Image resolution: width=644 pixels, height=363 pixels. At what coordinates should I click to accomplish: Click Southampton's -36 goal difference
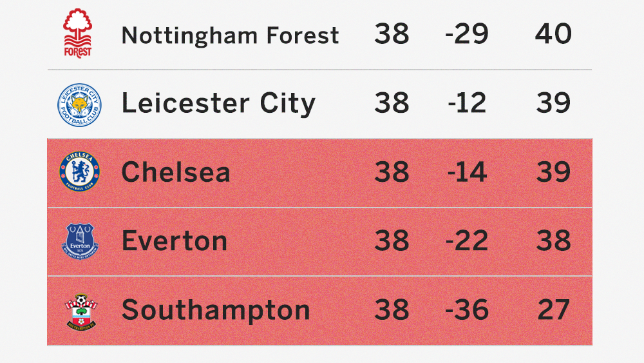(x=467, y=309)
